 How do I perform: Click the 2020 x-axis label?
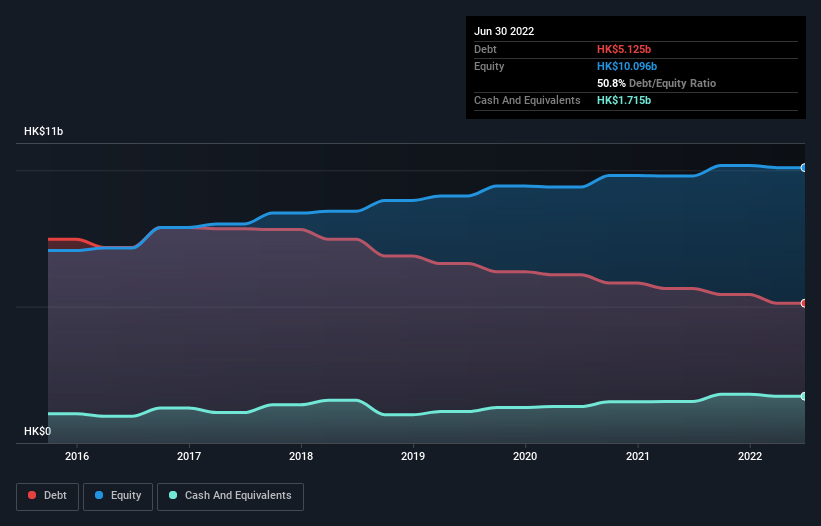(x=525, y=456)
